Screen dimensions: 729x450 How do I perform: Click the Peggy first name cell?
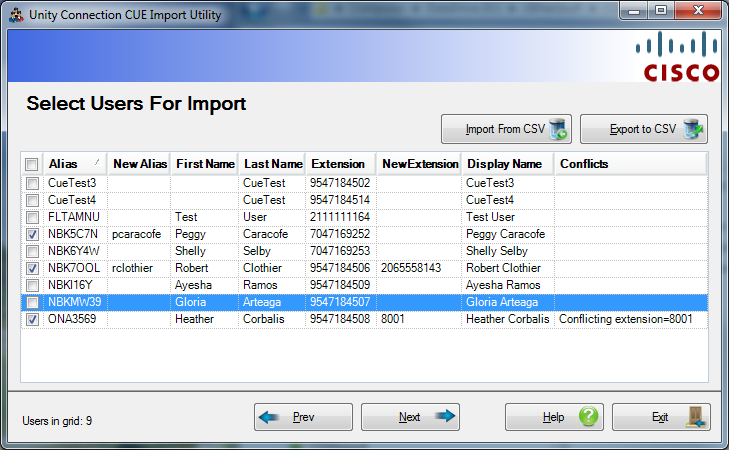205,234
